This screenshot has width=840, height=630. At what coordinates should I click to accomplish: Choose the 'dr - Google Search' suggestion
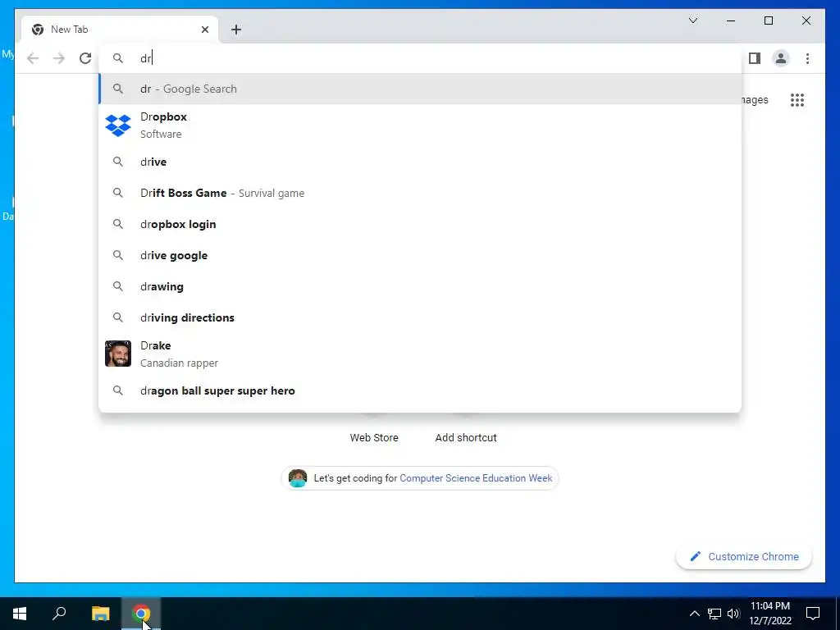(420, 89)
